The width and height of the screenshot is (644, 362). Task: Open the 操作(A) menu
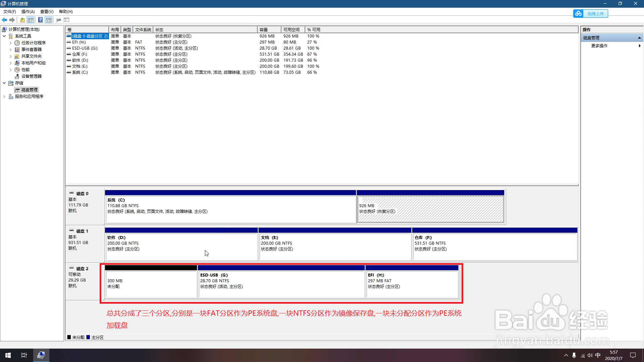click(x=28, y=12)
